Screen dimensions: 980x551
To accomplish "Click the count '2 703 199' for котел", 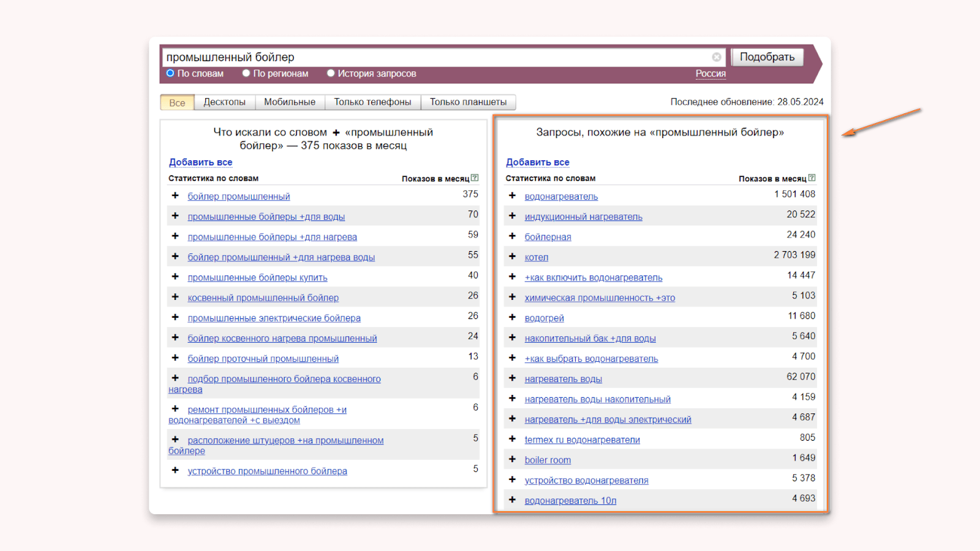I will tap(794, 255).
